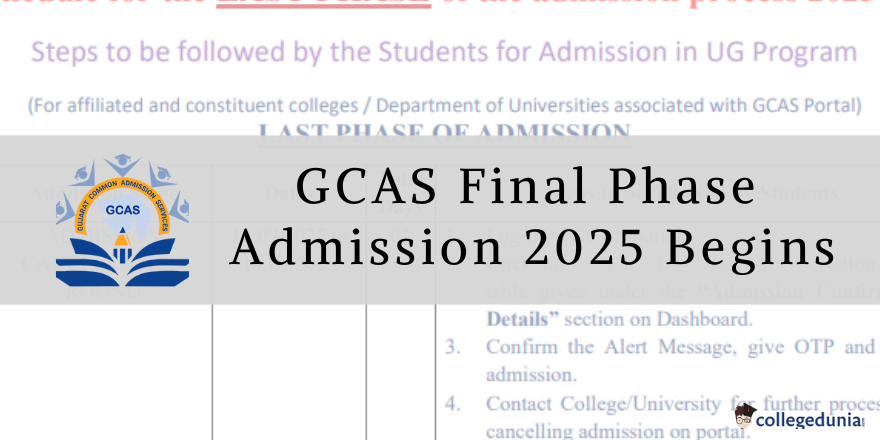Click the open book graphic in GCAS logo
This screenshot has height=440, width=880.
(122, 262)
